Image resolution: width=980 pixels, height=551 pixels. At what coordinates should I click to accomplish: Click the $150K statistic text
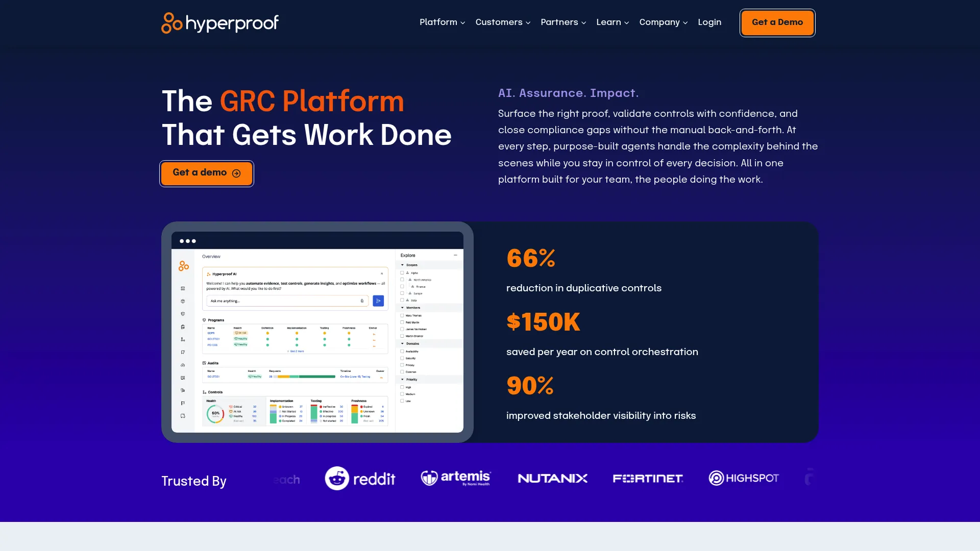tap(543, 322)
